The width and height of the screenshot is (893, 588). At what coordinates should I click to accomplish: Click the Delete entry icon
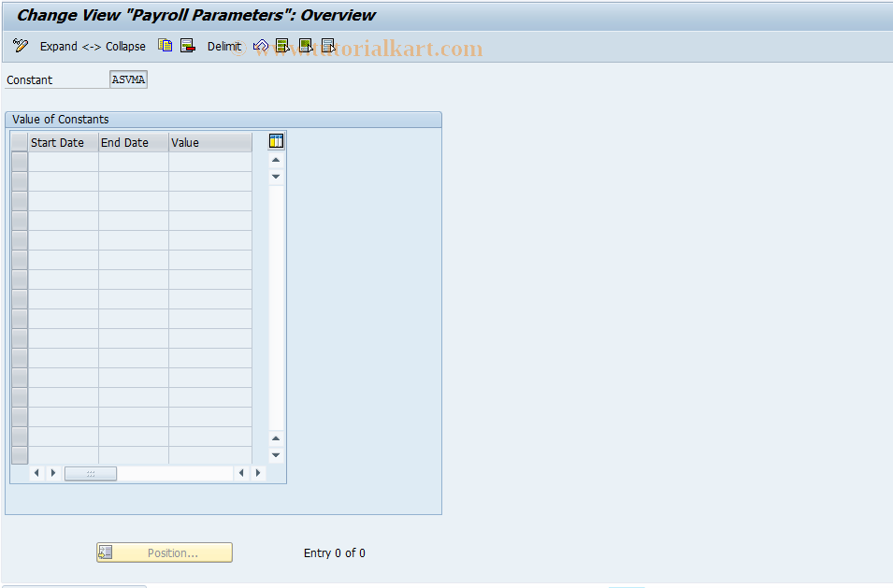tap(187, 46)
